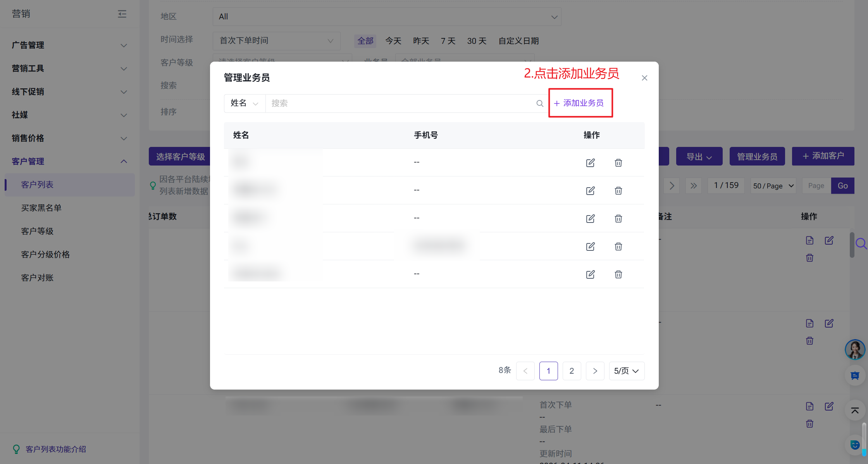Open 买家黑名单 in the sidebar
Screen dimensions: 868x464
[41, 208]
